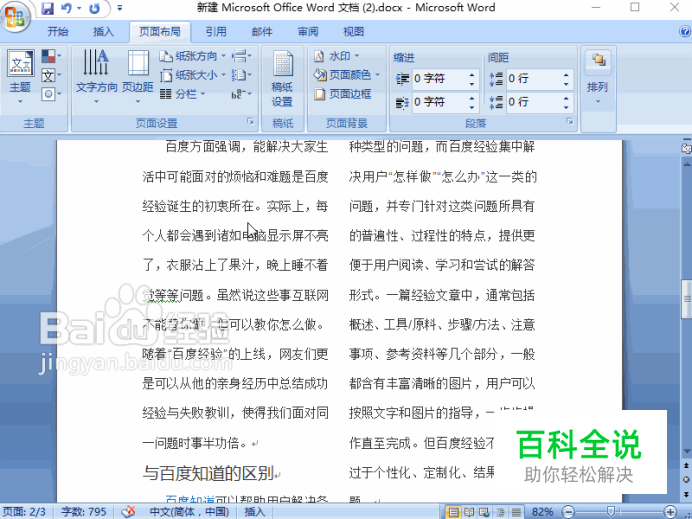Click the spacing before value field
Image resolution: width=692 pixels, height=519 pixels.
533,79
